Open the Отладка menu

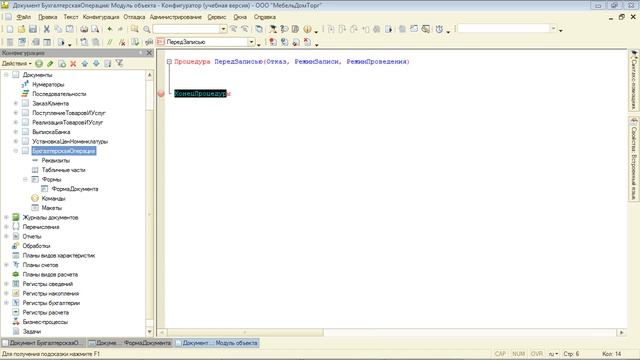134,17
